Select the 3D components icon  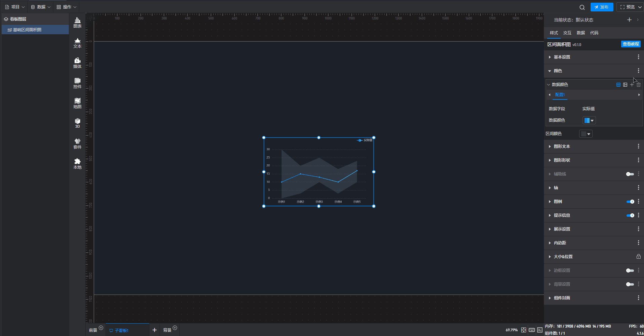point(77,123)
